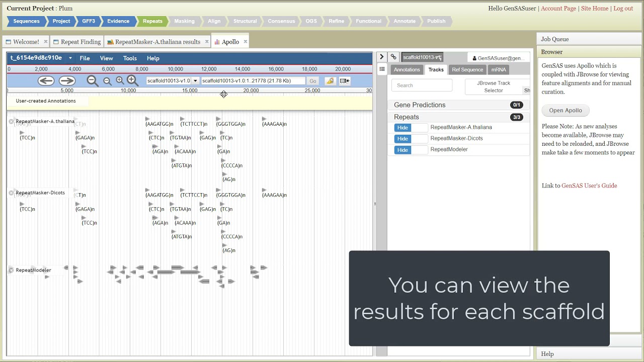Click in the track Search field
Viewport: 644px width, 362px height.
point(422,85)
